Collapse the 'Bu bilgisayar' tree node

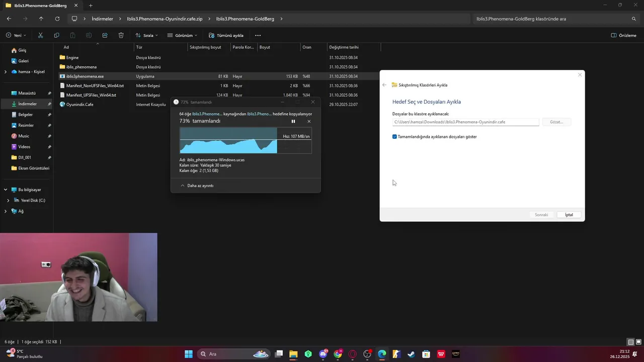(x=6, y=190)
